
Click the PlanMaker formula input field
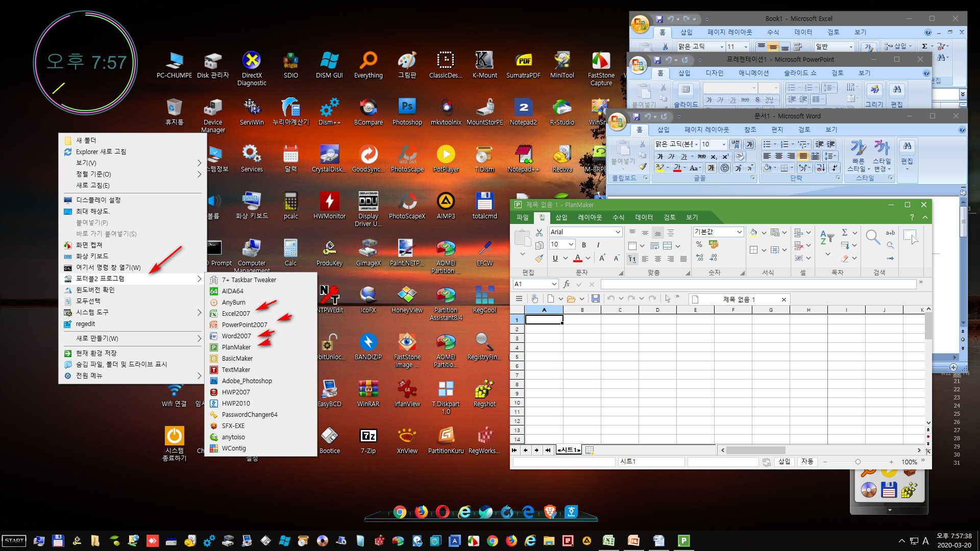pos(758,284)
